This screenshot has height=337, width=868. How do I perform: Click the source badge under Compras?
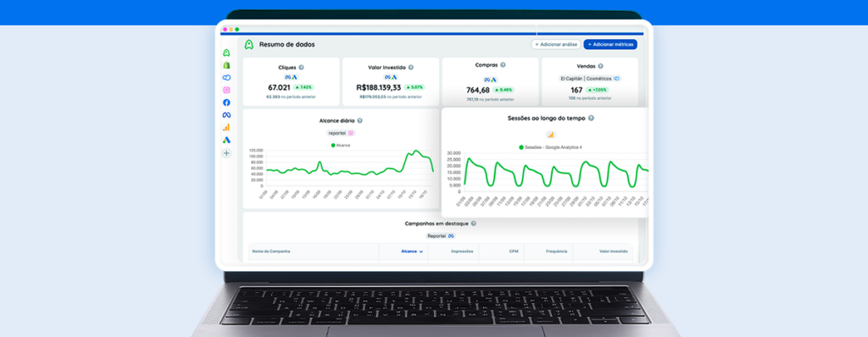(491, 80)
